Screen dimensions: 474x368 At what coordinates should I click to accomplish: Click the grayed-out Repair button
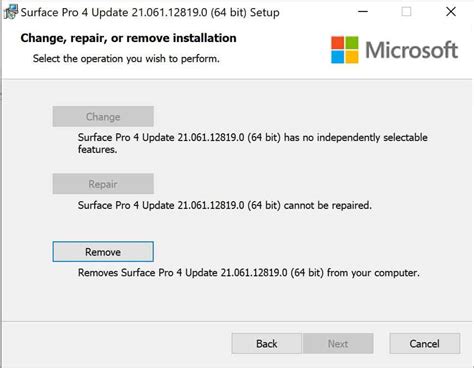103,184
